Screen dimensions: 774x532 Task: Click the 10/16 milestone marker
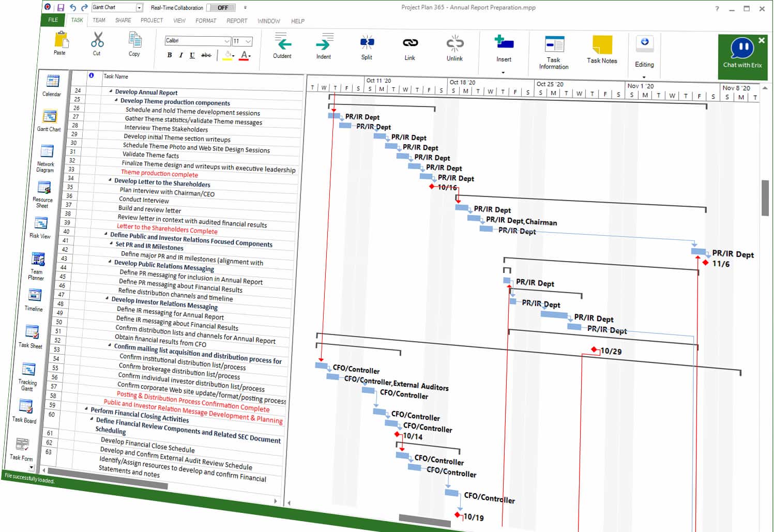point(432,186)
